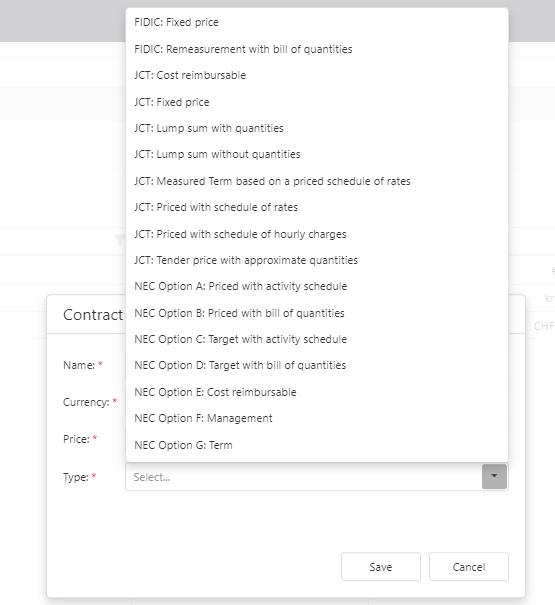Pick NEC Option C: Target with activity schedule
555x605 pixels.
[x=317, y=339]
